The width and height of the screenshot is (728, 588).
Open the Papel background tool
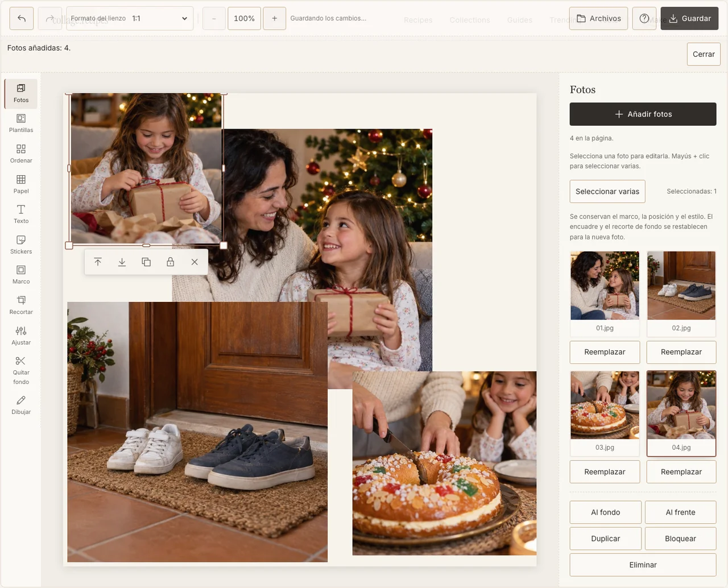click(21, 185)
